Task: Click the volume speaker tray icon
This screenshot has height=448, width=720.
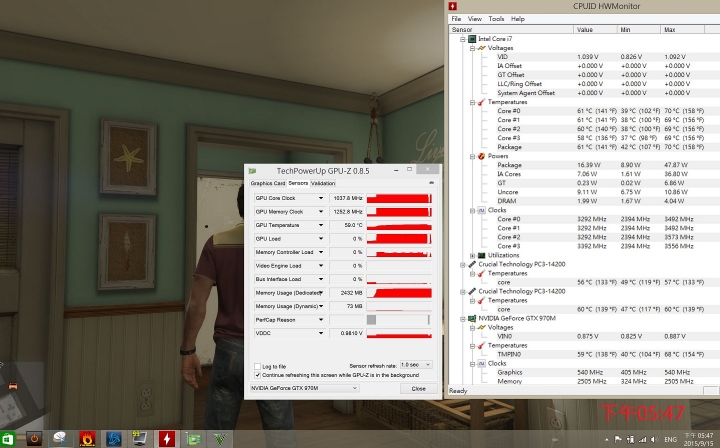Action: coord(654,439)
